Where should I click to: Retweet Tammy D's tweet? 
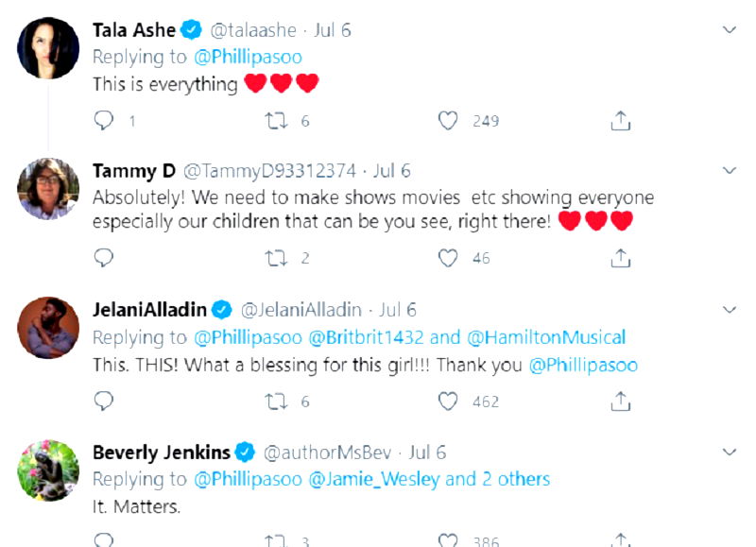click(x=276, y=257)
